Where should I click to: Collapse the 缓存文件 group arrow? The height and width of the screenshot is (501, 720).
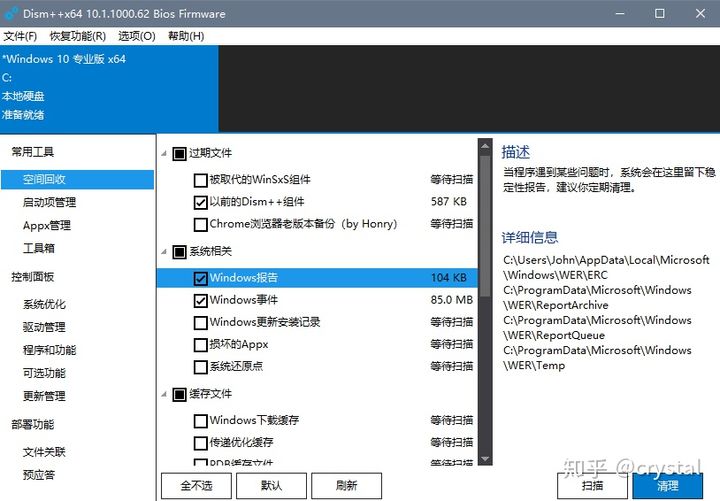coord(164,394)
